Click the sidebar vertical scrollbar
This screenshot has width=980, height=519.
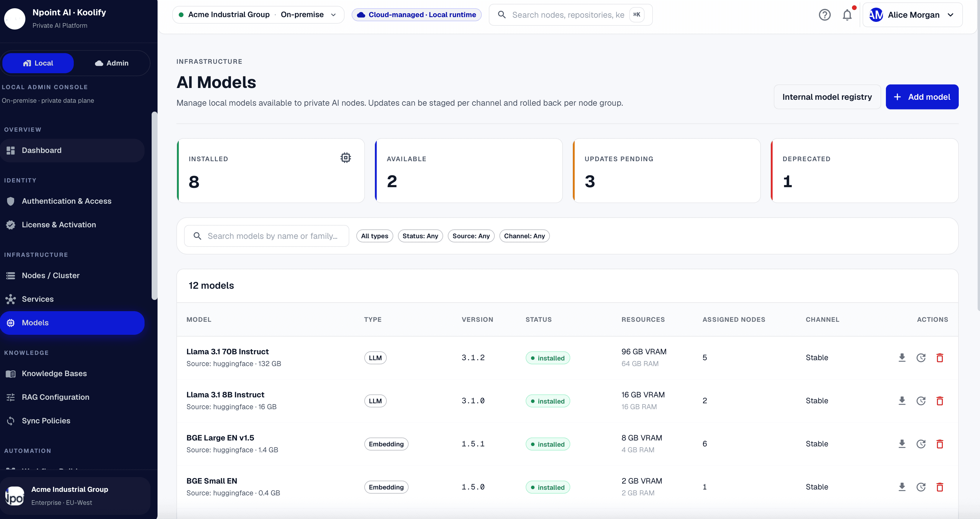point(154,205)
